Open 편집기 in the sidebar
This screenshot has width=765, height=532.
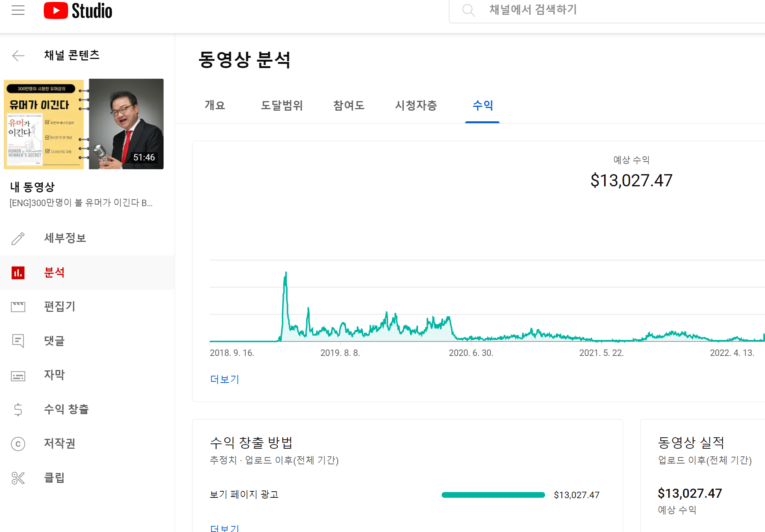coord(87,306)
